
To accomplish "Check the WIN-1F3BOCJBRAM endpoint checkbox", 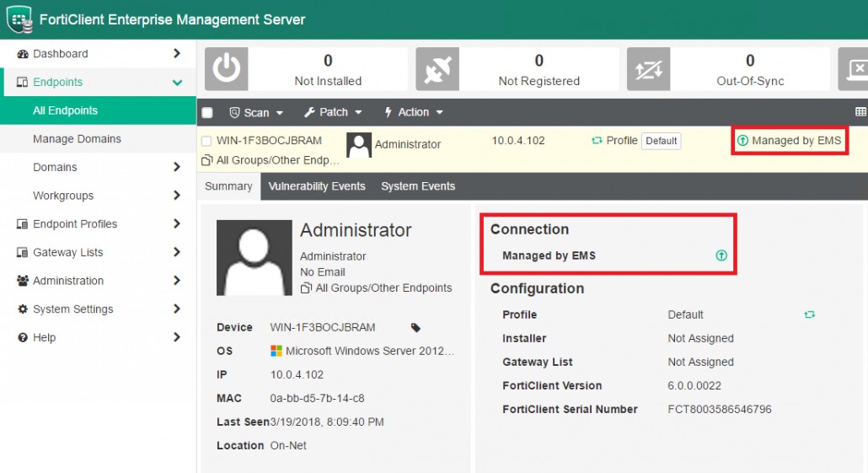I will pyautogui.click(x=206, y=141).
